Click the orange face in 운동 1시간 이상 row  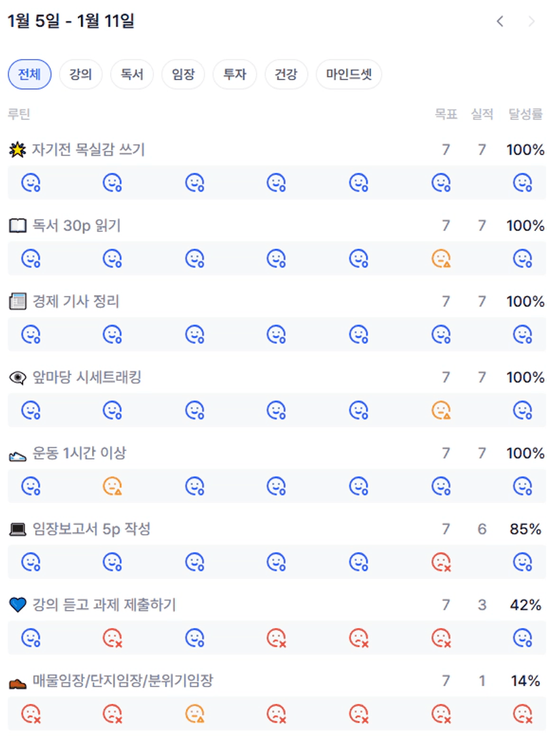(x=112, y=486)
